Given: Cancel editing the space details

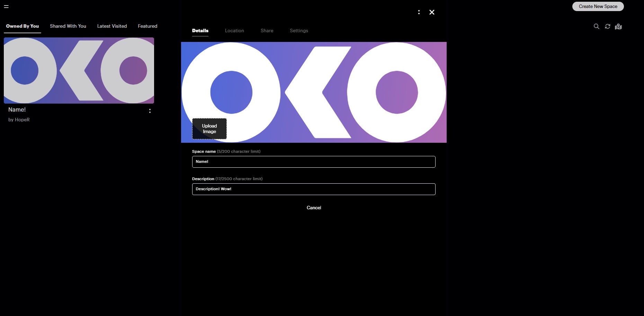Looking at the screenshot, I should click(314, 208).
